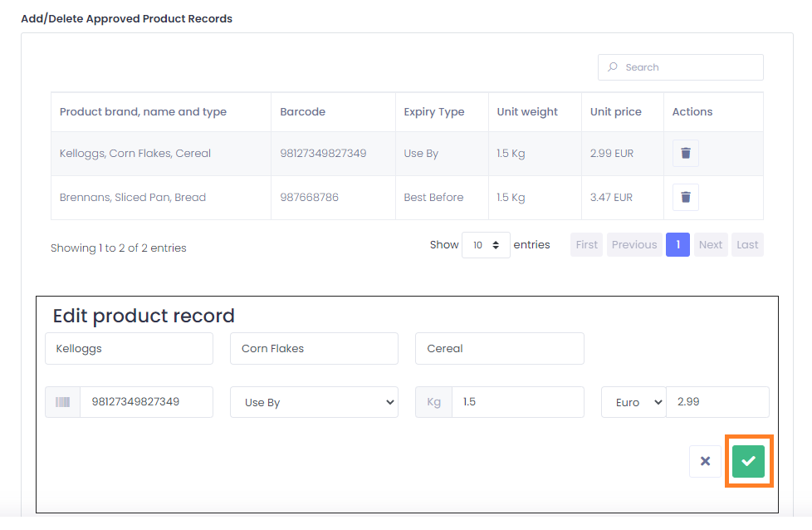Click the magnifier icon in Search
The height and width of the screenshot is (530, 812).
[613, 66]
